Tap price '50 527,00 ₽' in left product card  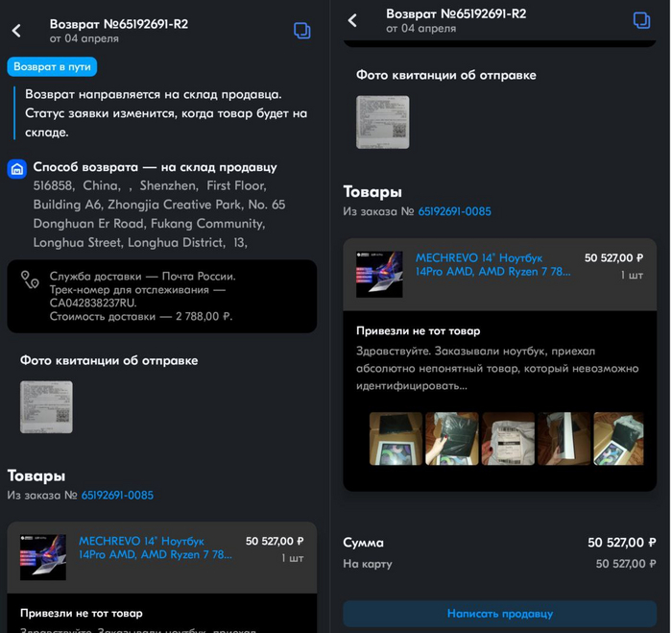pos(275,541)
